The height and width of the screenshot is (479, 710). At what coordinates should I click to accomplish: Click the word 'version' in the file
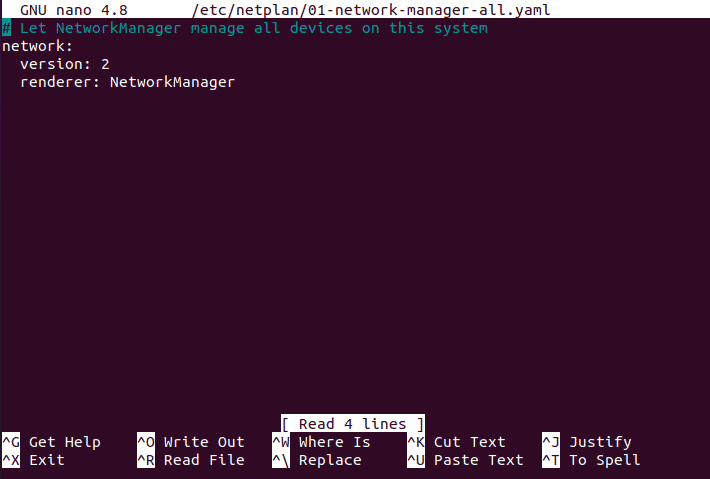pyautogui.click(x=51, y=64)
